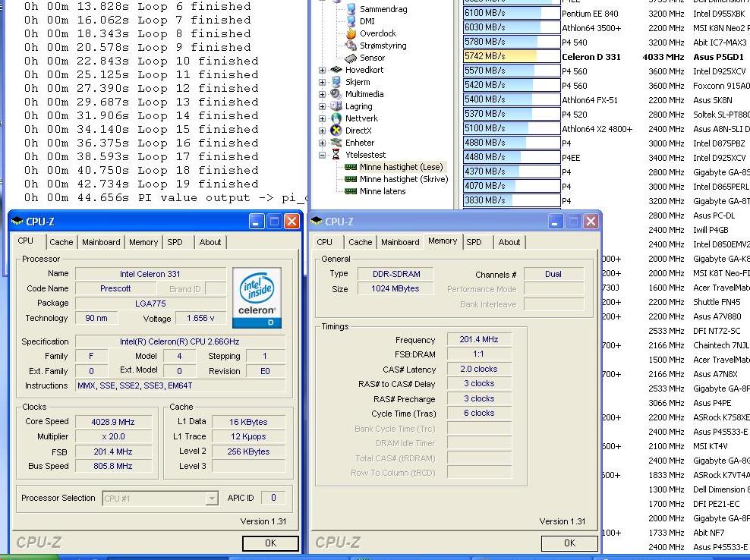Click the processor Name field Intel Celeron 331

tap(150, 274)
